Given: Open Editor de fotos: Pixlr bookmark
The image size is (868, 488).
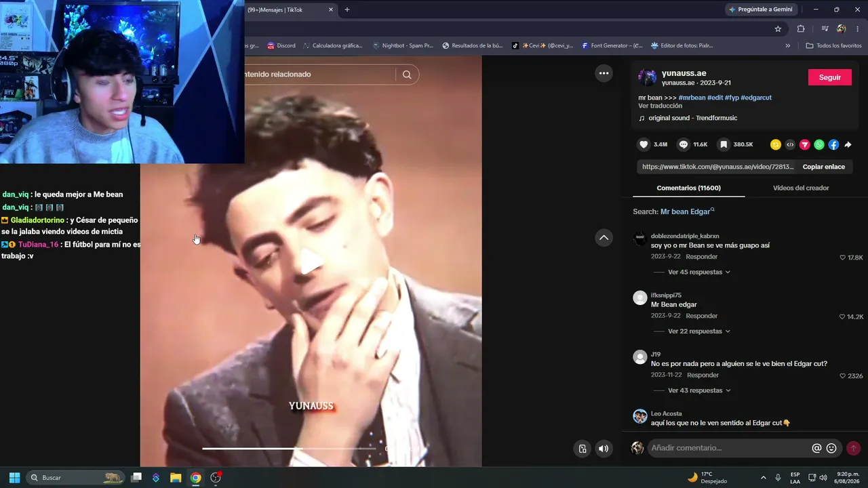Looking at the screenshot, I should coord(682,45).
